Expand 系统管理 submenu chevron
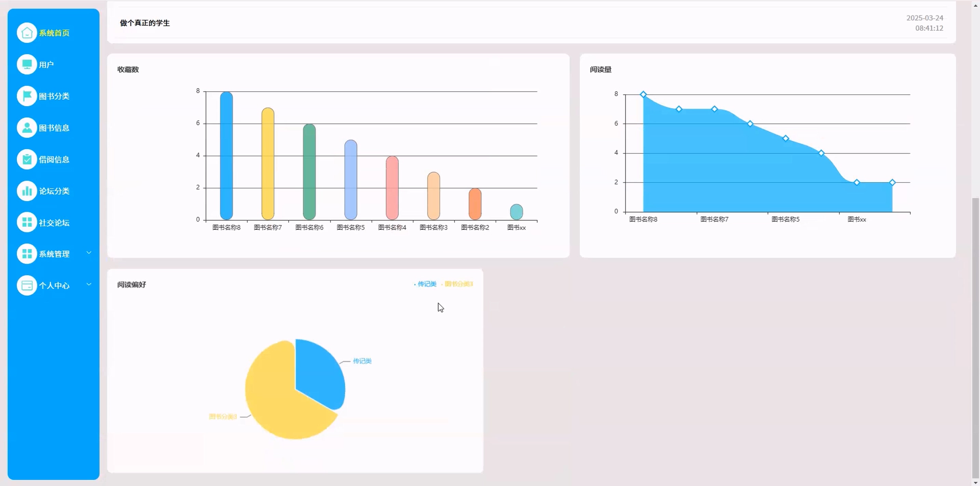 (x=89, y=253)
